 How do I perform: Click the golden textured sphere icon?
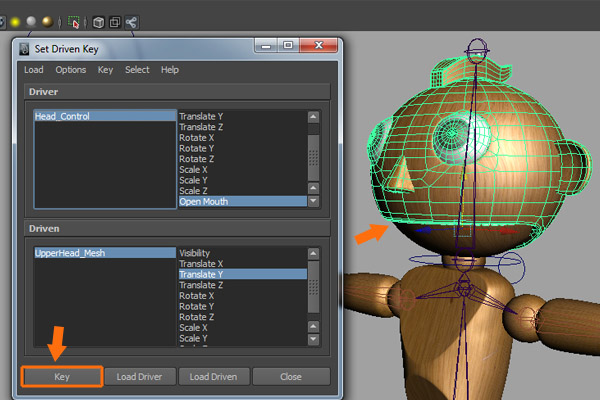point(47,21)
